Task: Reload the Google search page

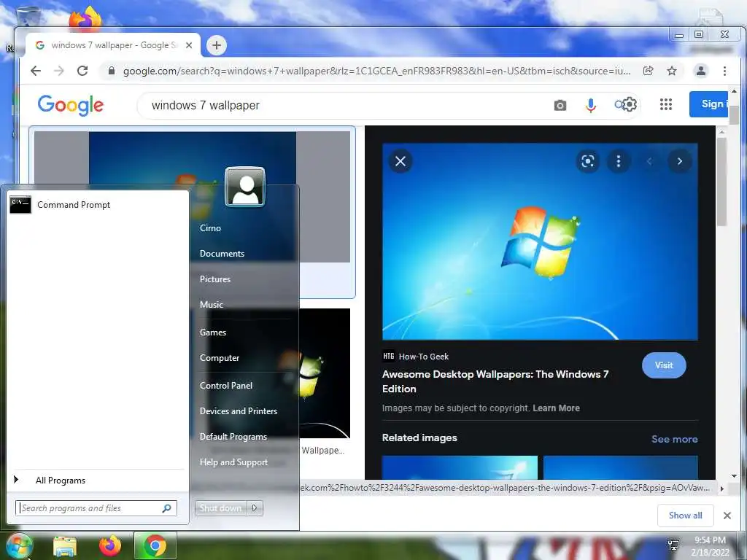Action: coord(82,71)
